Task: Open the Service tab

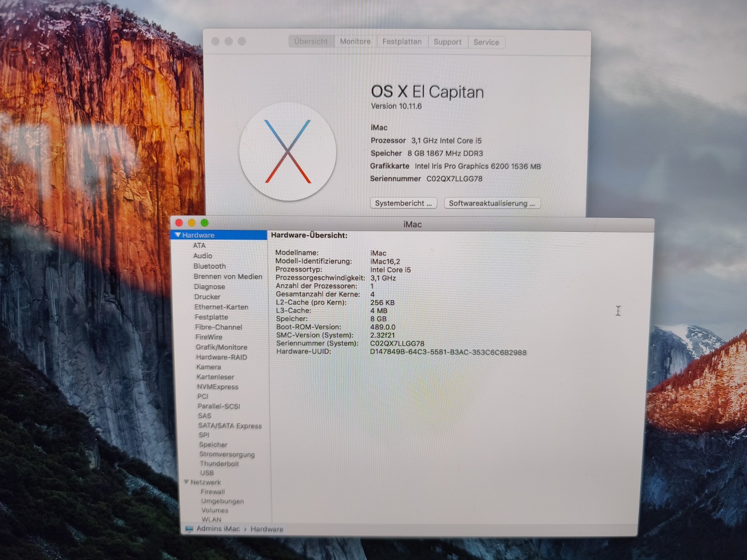Action: pos(486,42)
